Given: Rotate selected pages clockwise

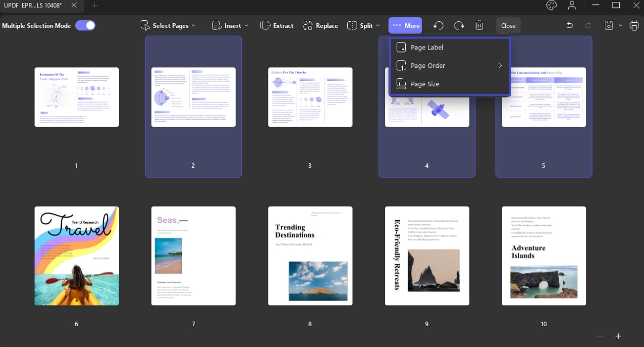Looking at the screenshot, I should (x=459, y=25).
